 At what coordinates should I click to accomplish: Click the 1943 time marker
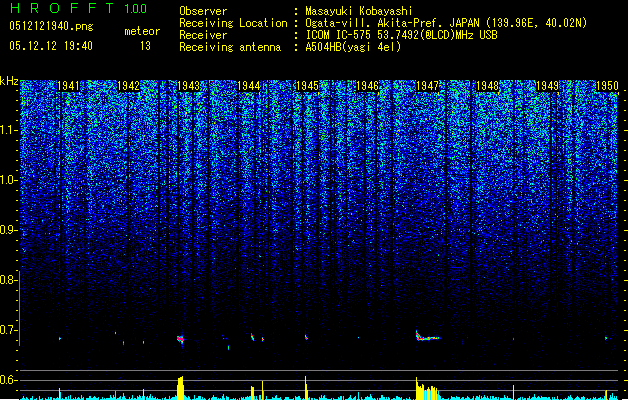188,86
